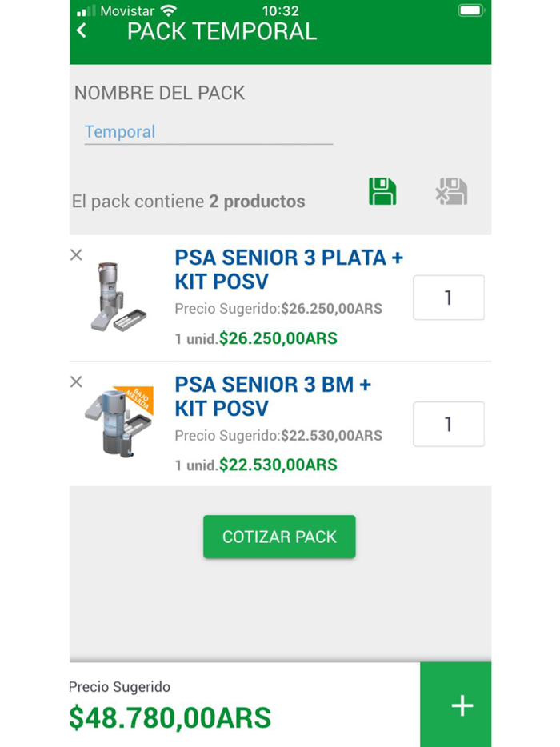
Task: Tap the battery indicator in the status bar
Action: pyautogui.click(x=470, y=11)
